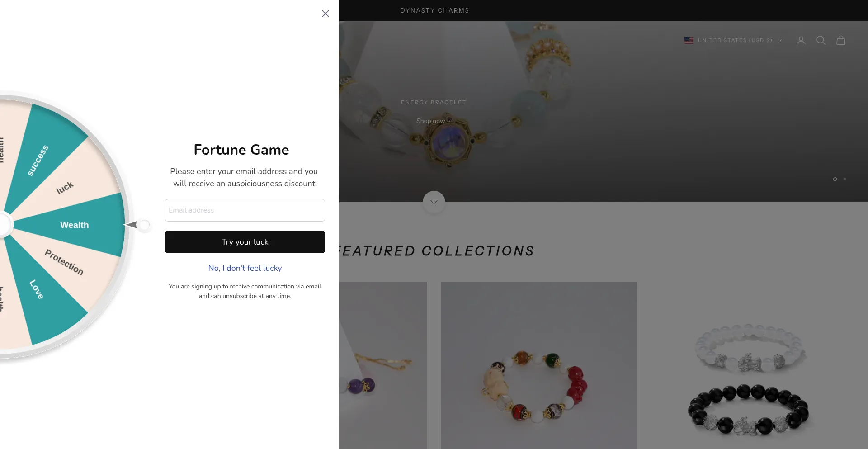Screen dimensions: 868x449
Task: Click the US flag icon
Action: [x=689, y=40]
